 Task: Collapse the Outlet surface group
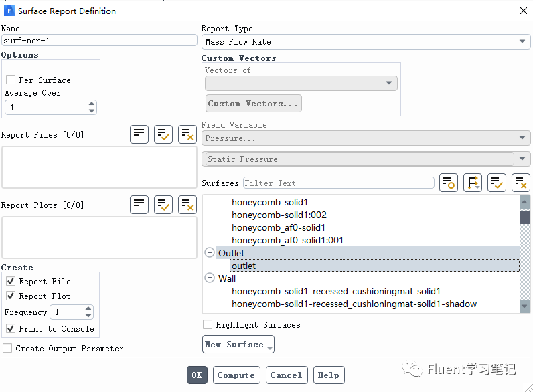(210, 253)
